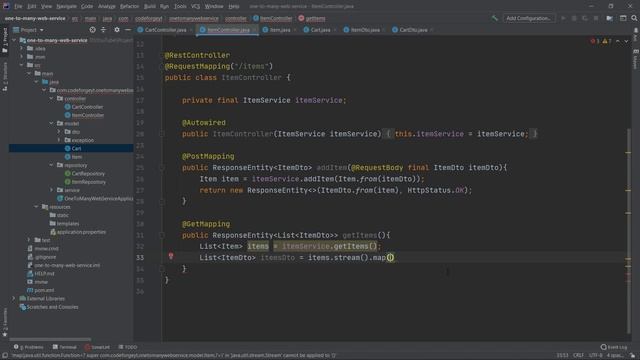The height and width of the screenshot is (360, 640).
Task: Collapse the model package
Action: pyautogui.click(x=52, y=123)
